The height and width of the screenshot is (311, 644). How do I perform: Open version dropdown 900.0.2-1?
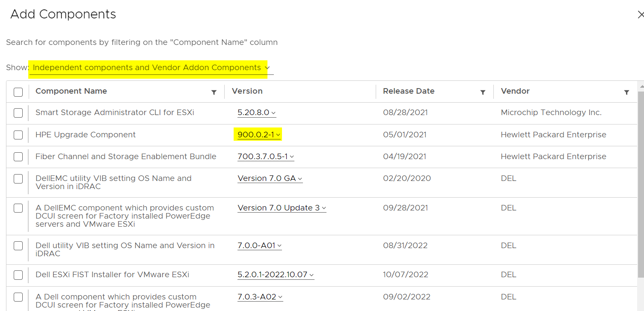coord(259,134)
